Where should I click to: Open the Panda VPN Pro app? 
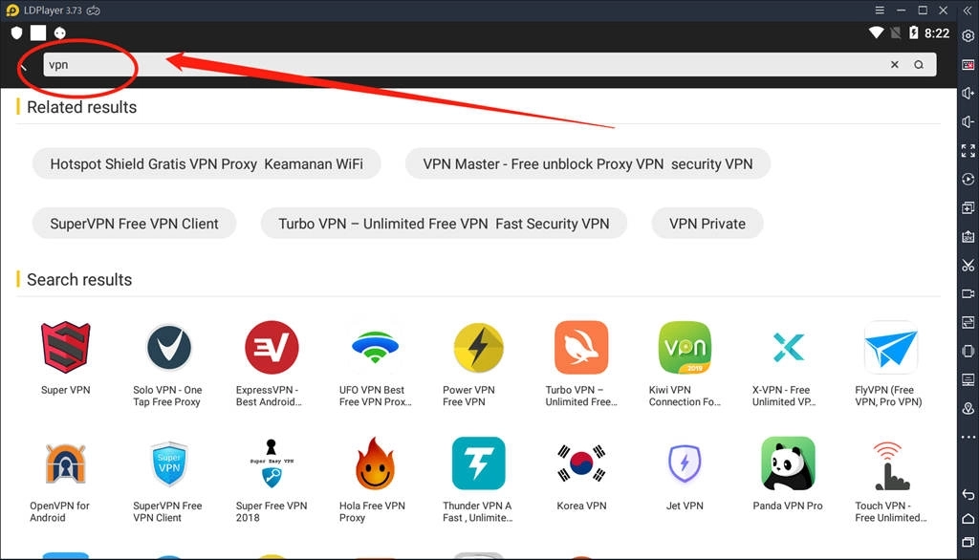788,480
